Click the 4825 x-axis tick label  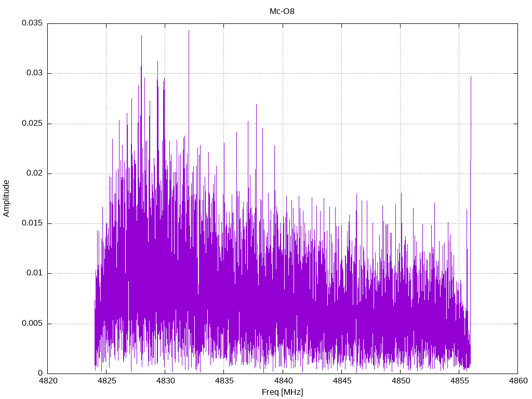107,381
